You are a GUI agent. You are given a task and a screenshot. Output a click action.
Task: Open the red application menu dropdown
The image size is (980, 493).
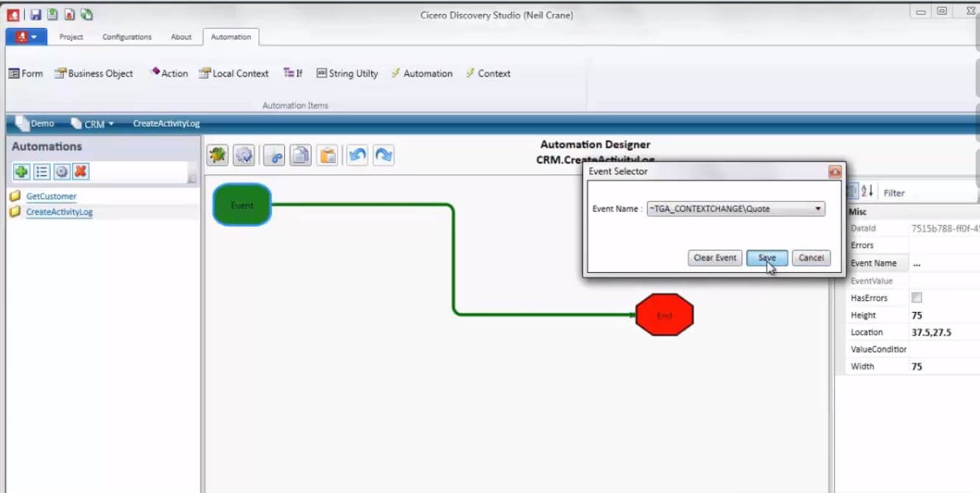(x=27, y=37)
